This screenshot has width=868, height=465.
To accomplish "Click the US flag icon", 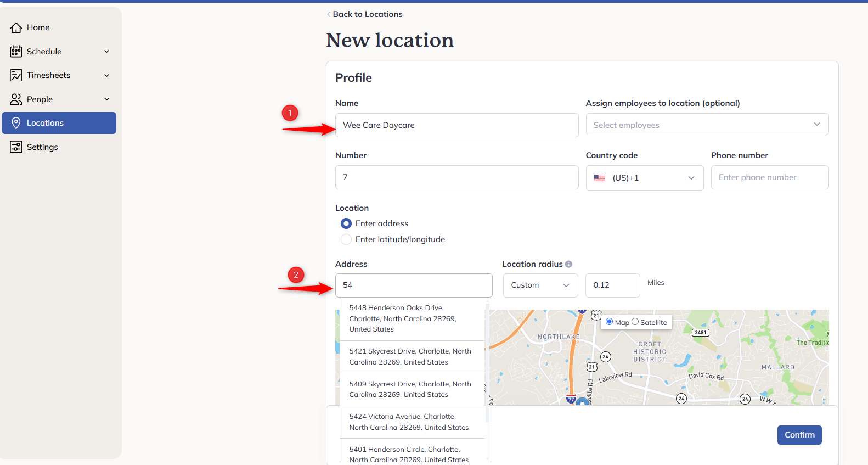I will point(600,178).
